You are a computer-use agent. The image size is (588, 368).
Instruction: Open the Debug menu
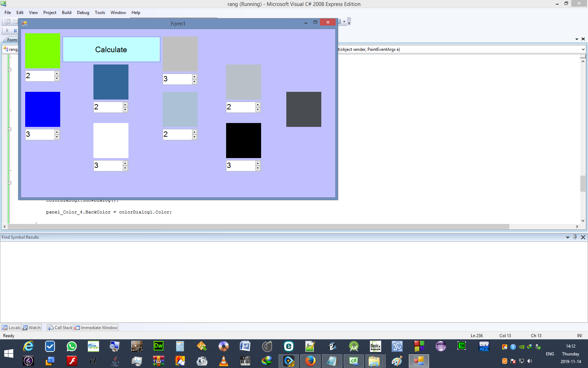coord(83,13)
